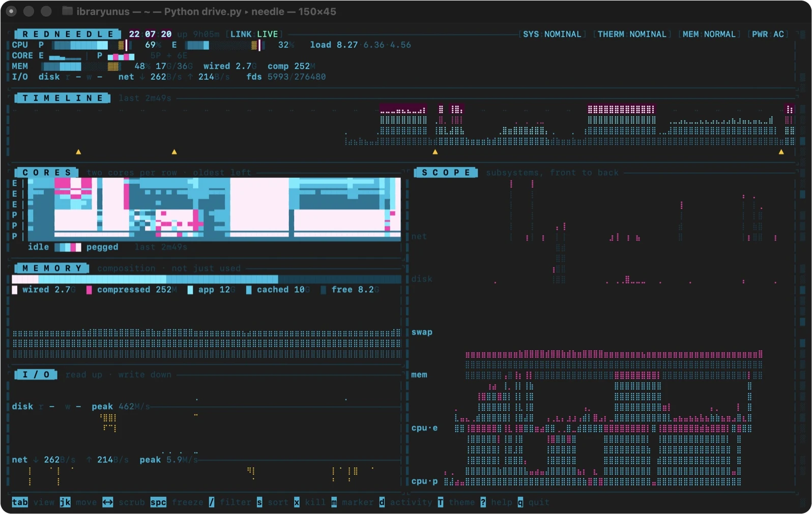Click the blue 'cached' legend swatch
Image resolution: width=812 pixels, height=514 pixels.
tap(249, 290)
